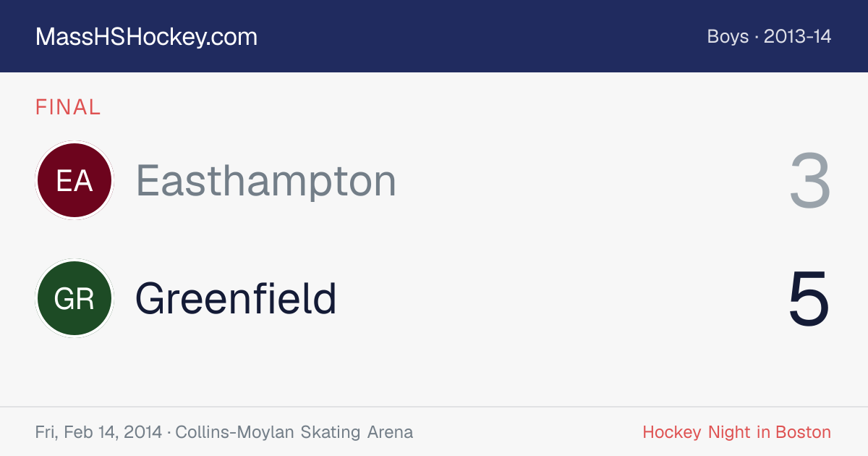
Task: Click the green GR team badge
Action: pyautogui.click(x=75, y=298)
